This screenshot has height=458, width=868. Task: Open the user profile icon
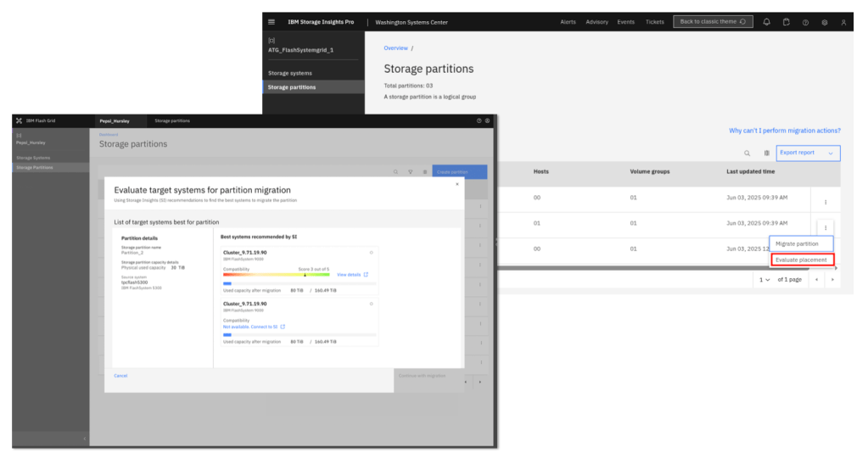pos(843,22)
